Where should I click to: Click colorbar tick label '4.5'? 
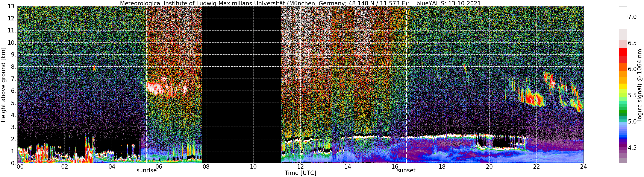[632, 147]
